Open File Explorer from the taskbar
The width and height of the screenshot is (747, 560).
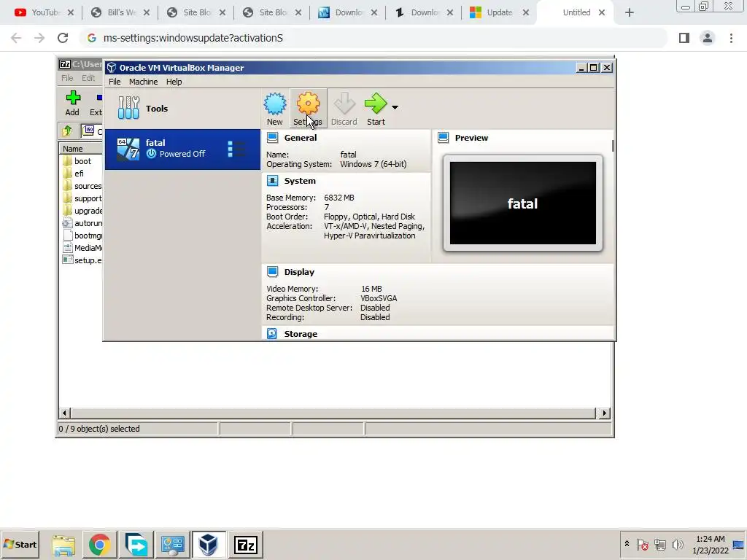[x=63, y=545]
